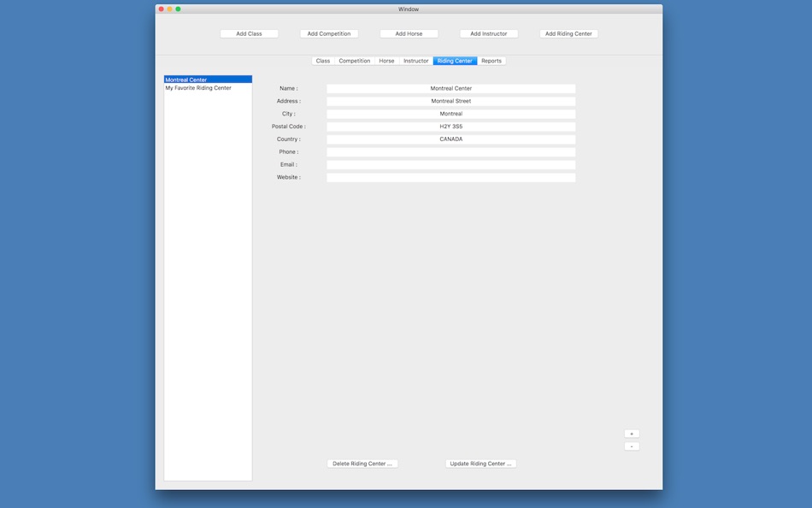Switch to the Reports tab

491,61
